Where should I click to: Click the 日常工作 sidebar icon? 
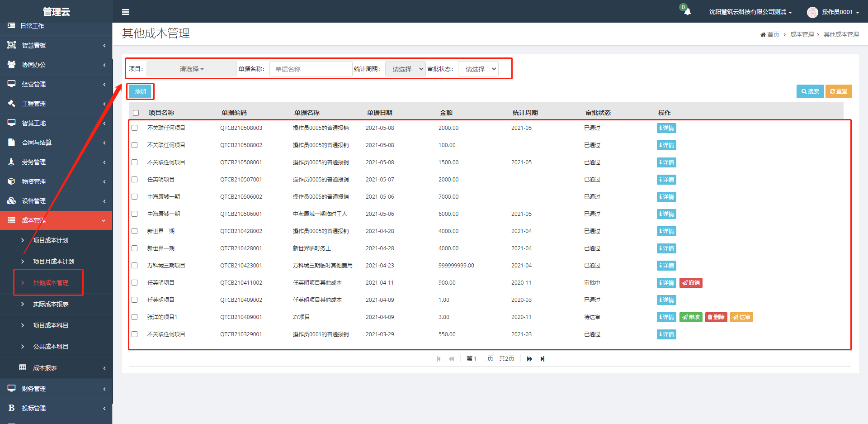12,26
